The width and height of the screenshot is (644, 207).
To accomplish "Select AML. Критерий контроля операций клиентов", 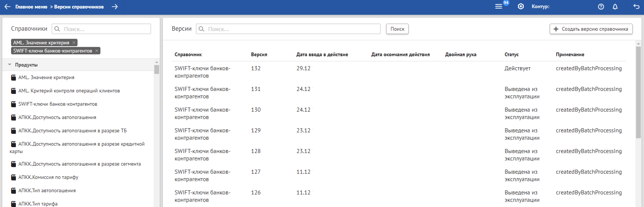I will click(69, 91).
